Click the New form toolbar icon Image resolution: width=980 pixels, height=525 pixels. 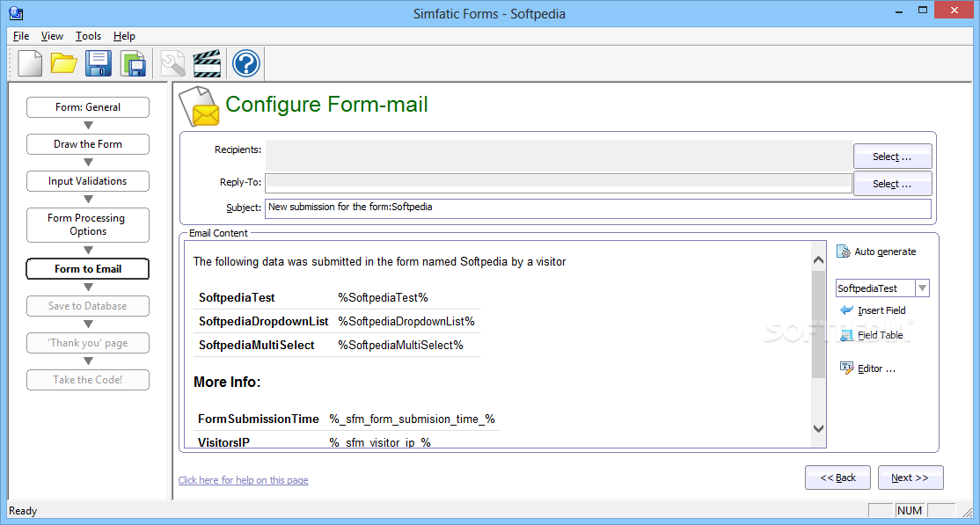29,63
